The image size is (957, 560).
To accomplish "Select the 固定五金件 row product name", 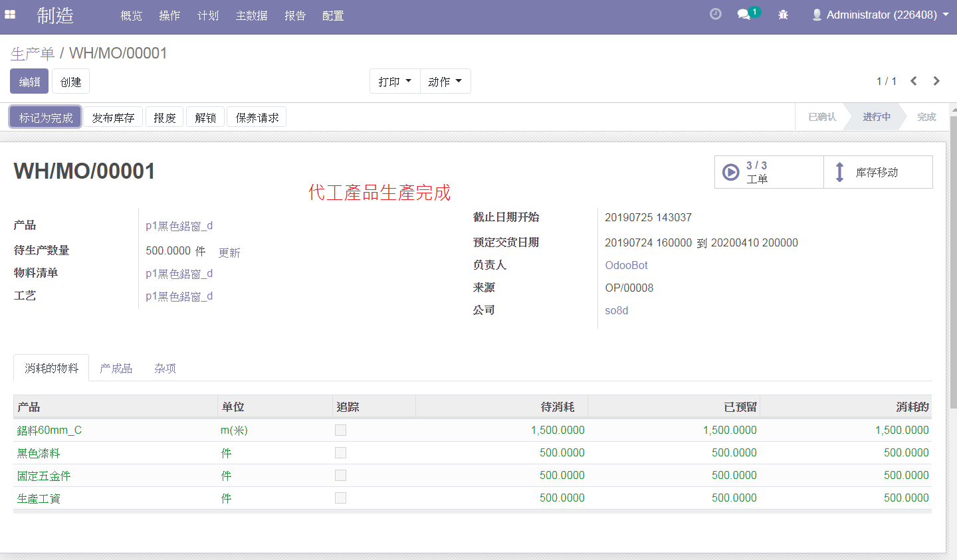I will (44, 476).
